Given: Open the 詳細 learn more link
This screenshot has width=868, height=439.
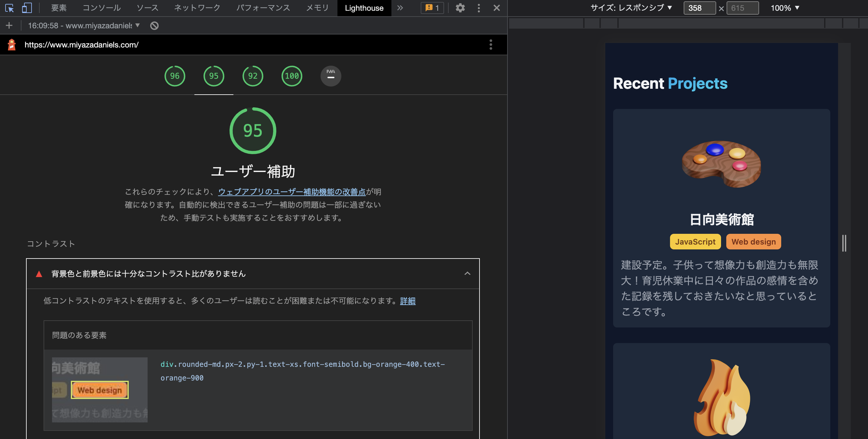Looking at the screenshot, I should click(408, 301).
